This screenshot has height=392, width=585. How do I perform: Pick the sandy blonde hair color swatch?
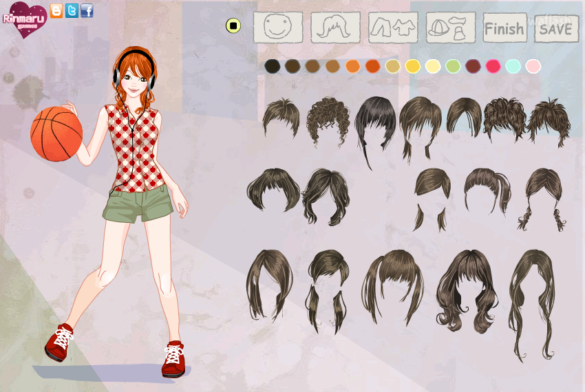(393, 67)
